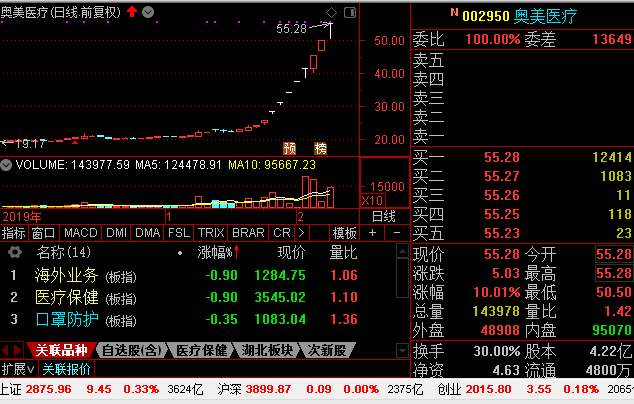Open the round dropdown next to the chart title
The image size is (634, 404).
click(x=148, y=12)
